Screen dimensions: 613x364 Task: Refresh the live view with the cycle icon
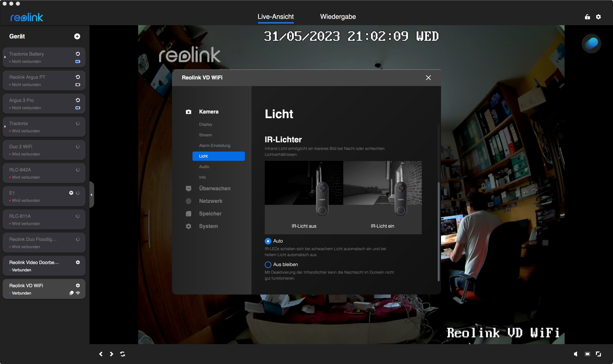pos(123,354)
